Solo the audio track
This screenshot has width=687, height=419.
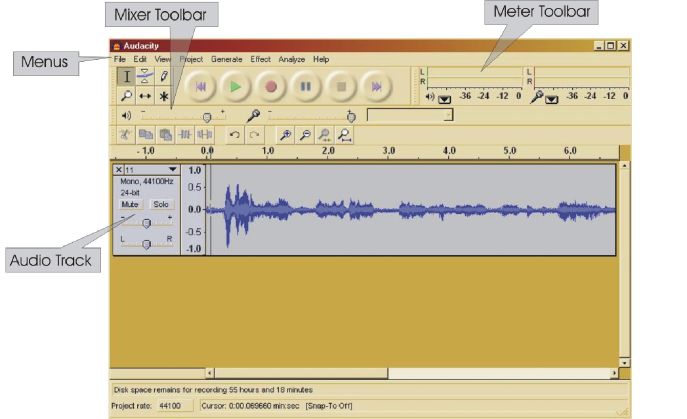(161, 204)
